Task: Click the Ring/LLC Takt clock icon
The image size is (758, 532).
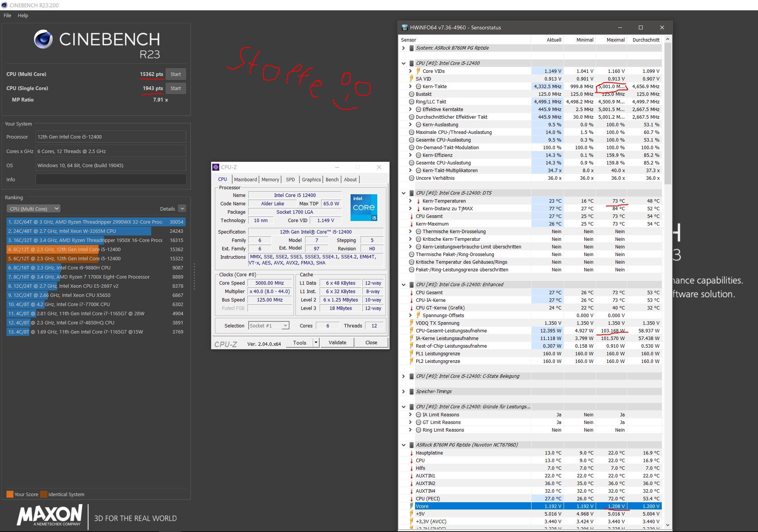Action: tap(411, 102)
